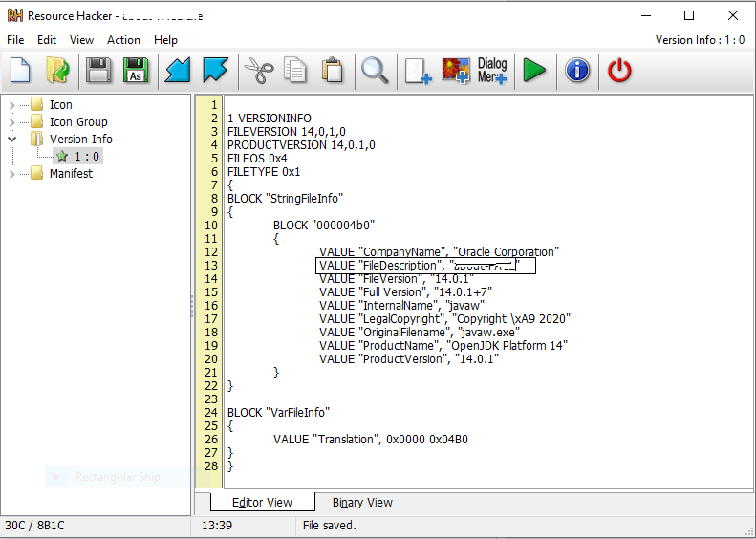756x539 pixels.
Task: Add a new blank resource icon
Action: (418, 72)
